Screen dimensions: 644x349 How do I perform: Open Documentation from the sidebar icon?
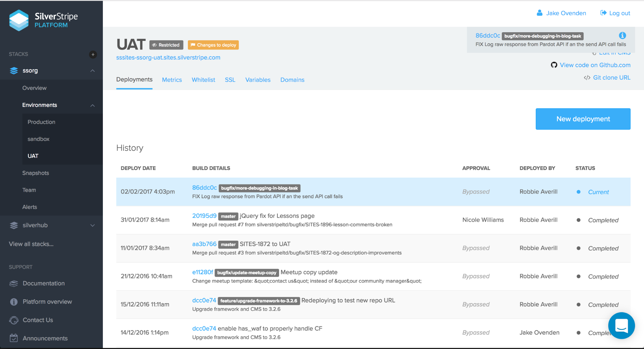coord(14,283)
